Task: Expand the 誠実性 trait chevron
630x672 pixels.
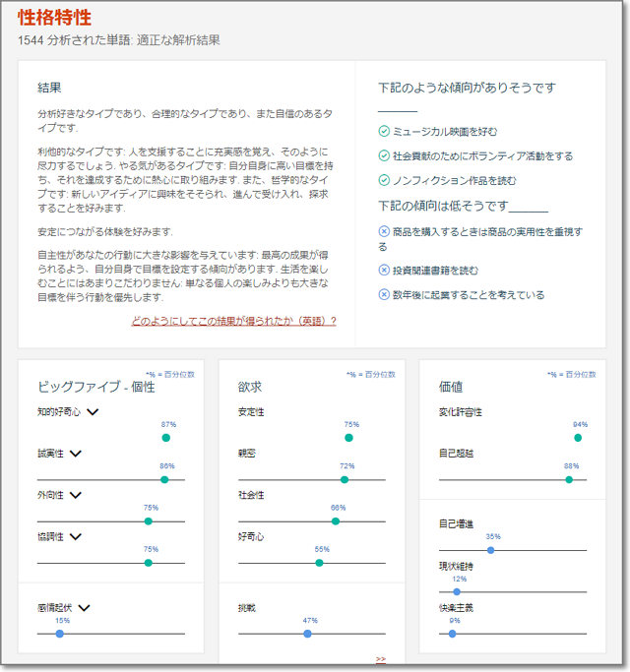Action: coord(75,454)
